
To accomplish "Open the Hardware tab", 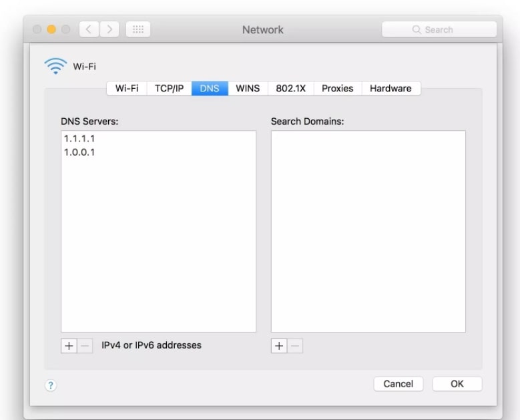I will [391, 88].
